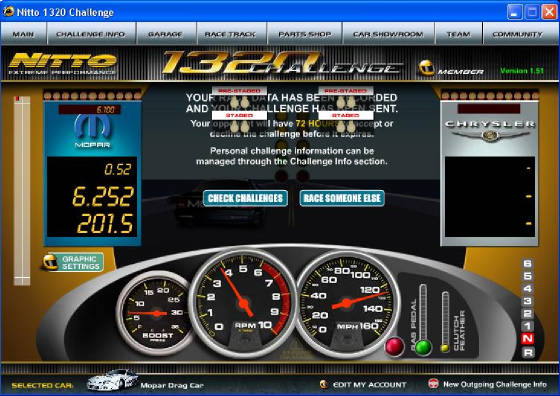Click the helmet icon beside Graphic Settings
This screenshot has width=560, height=396.
[x=50, y=262]
